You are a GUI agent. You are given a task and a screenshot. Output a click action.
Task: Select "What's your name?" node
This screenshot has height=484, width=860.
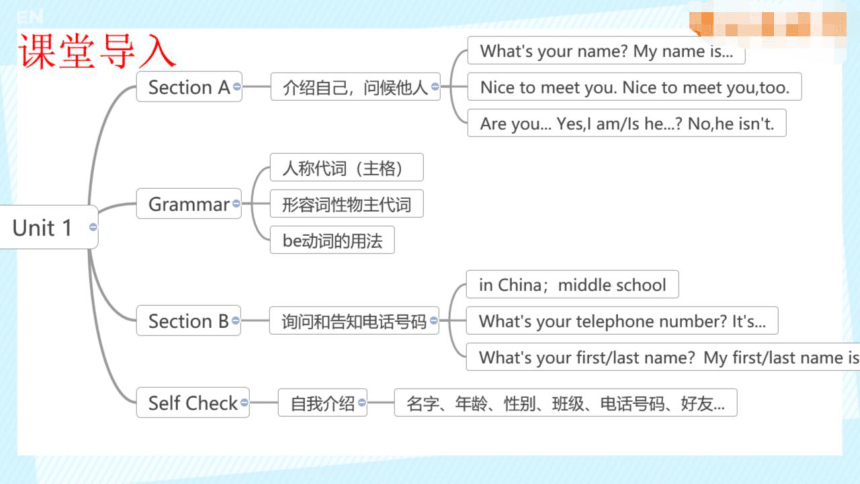(x=606, y=51)
